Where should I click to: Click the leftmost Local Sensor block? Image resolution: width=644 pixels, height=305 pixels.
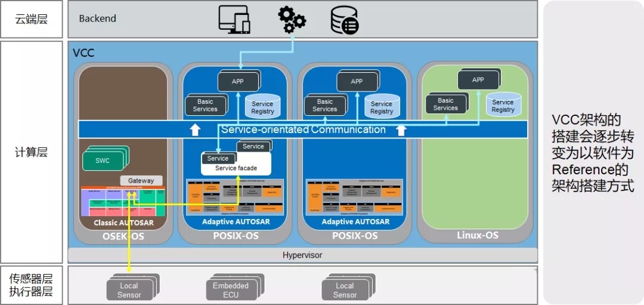click(129, 290)
